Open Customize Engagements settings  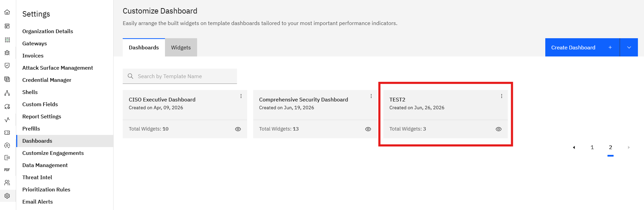click(x=53, y=153)
